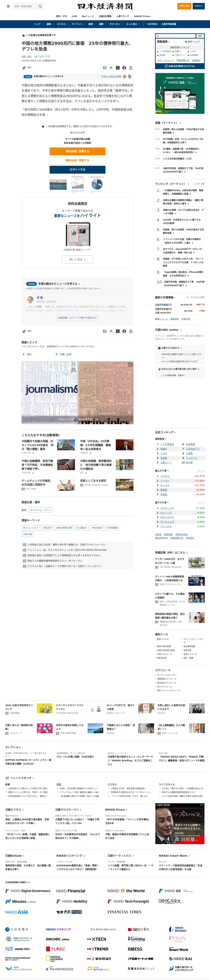Viewport: 210px width, 980px height.
Task: Share on Facebook, top share row
Action: click(124, 68)
